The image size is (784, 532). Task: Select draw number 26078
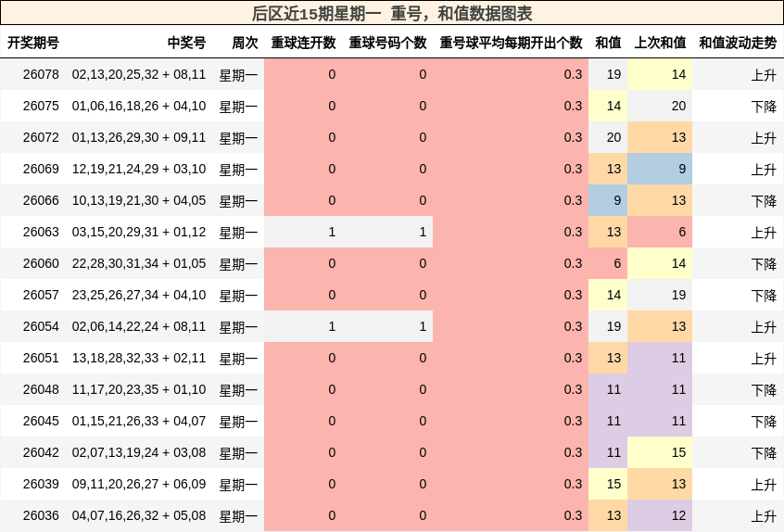point(41,74)
